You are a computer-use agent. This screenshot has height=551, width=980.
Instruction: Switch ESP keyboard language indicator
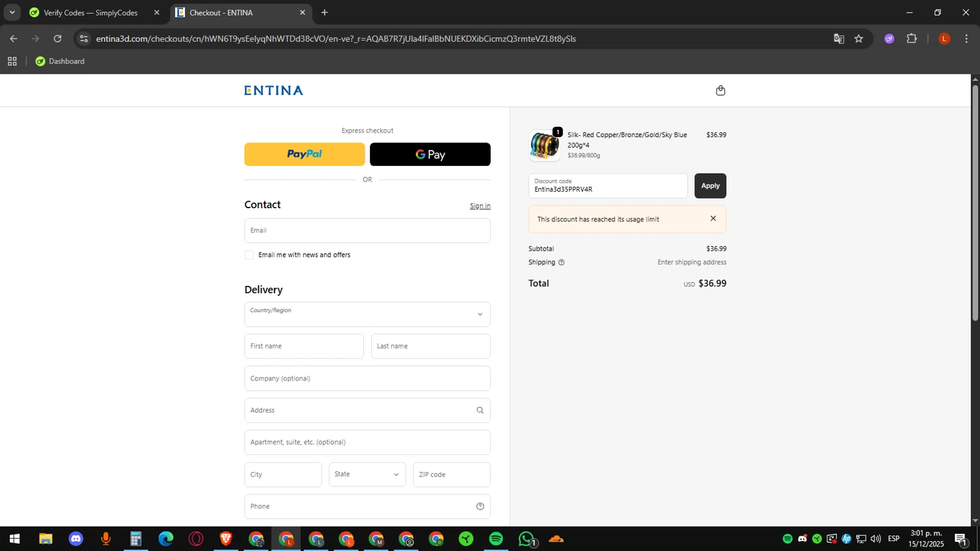point(894,539)
